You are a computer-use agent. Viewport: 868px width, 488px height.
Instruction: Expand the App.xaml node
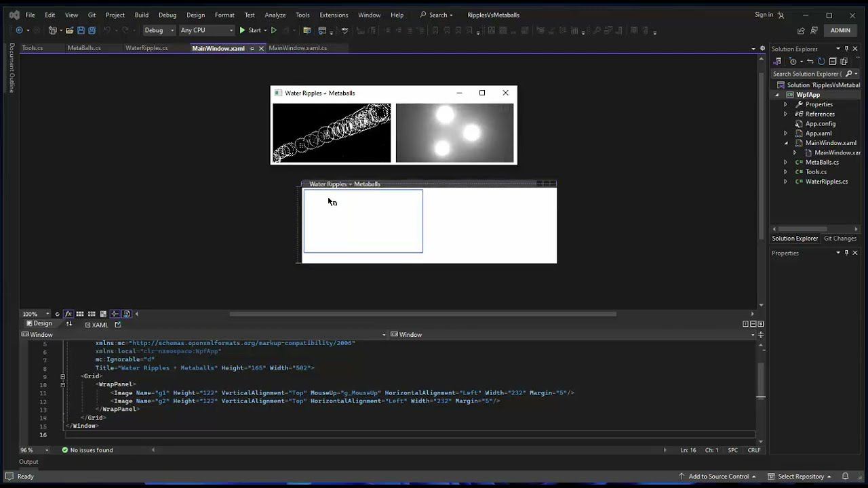point(786,134)
